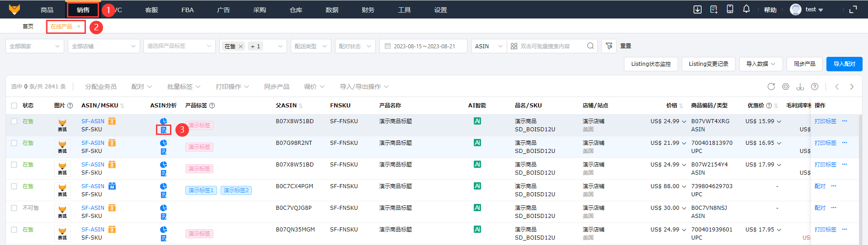The width and height of the screenshot is (868, 245).
Task: Click the mobile phone icon in header
Action: [x=730, y=9]
